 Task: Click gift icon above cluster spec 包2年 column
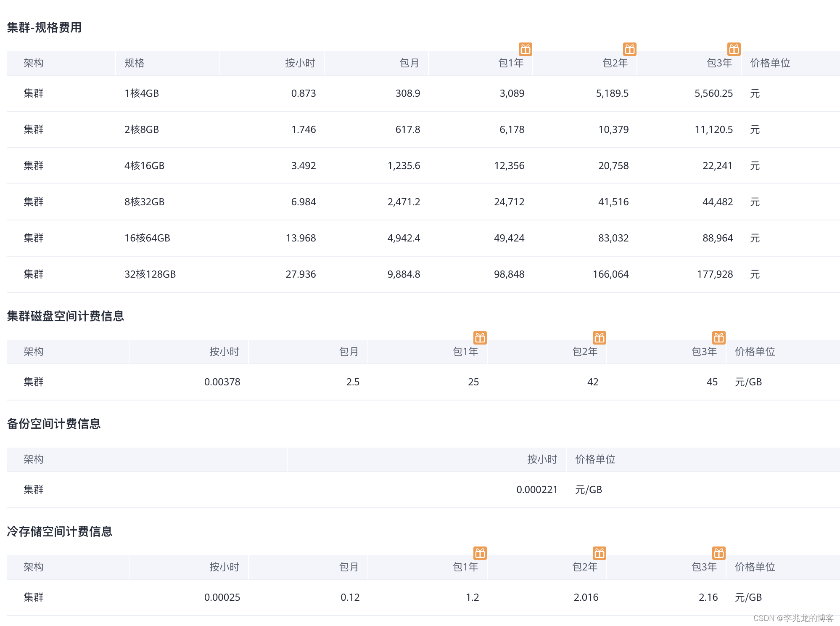coord(629,49)
